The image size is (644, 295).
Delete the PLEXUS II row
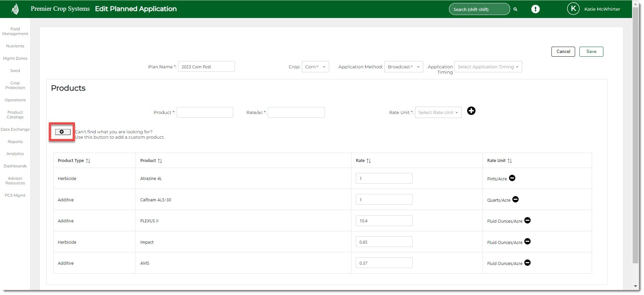527,220
